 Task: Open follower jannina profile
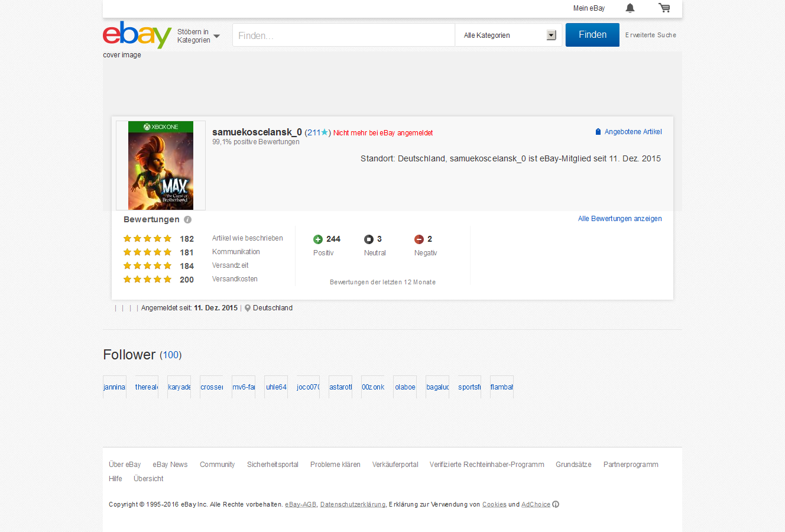[x=114, y=387]
